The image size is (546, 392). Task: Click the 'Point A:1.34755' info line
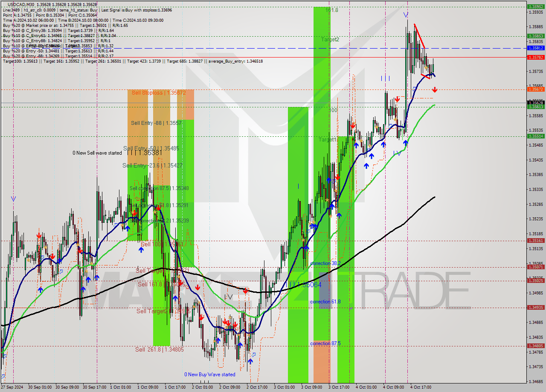click(49, 14)
